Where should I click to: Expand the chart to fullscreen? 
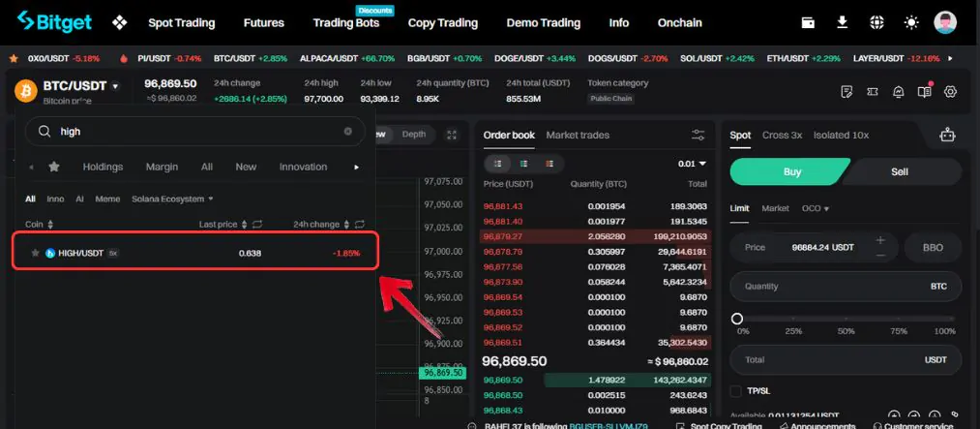[452, 135]
